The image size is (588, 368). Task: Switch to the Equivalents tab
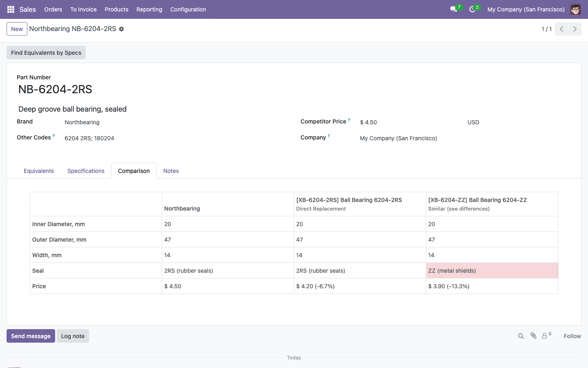coord(39,171)
